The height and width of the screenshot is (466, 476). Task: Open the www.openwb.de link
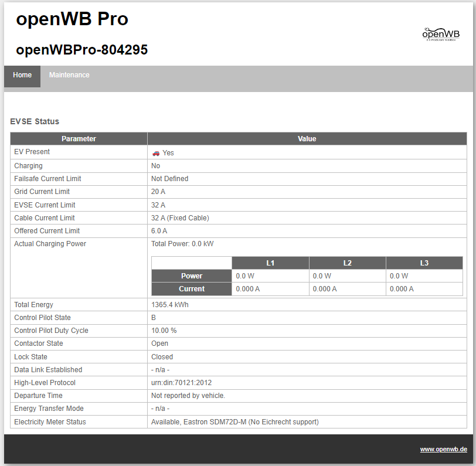click(443, 450)
